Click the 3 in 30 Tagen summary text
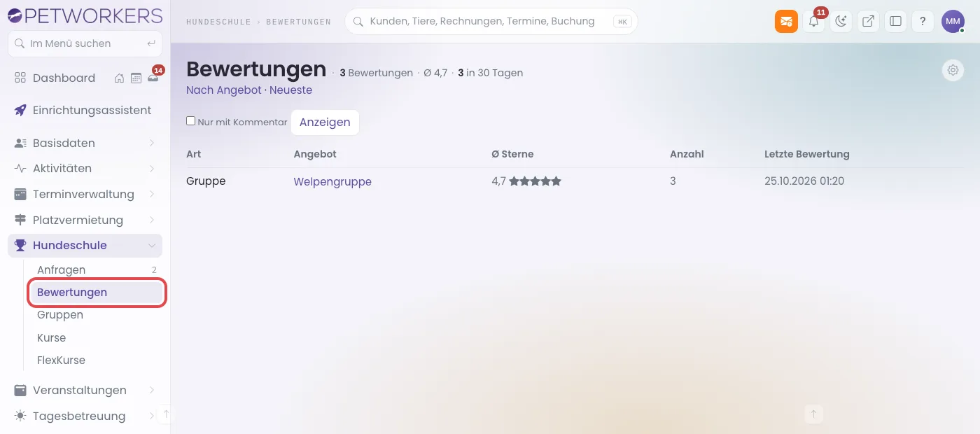Viewport: 980px width, 434px height. 490,73
